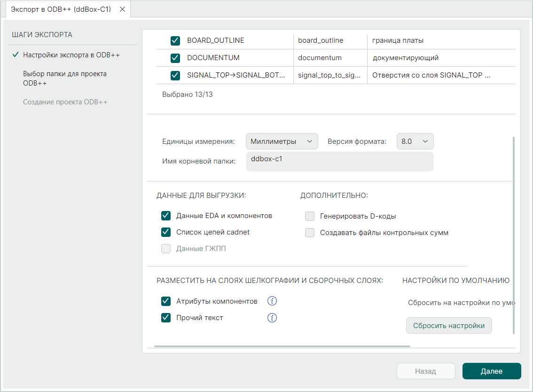Disable Данные EDA и компонентов option
Viewport: 533px width, 392px height.
(x=166, y=216)
